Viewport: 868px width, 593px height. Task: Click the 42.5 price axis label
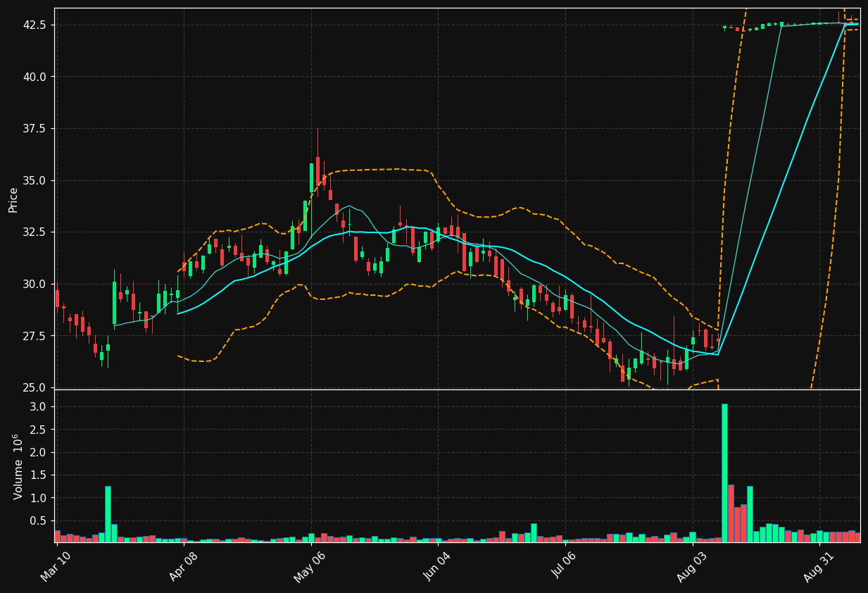[x=35, y=25]
